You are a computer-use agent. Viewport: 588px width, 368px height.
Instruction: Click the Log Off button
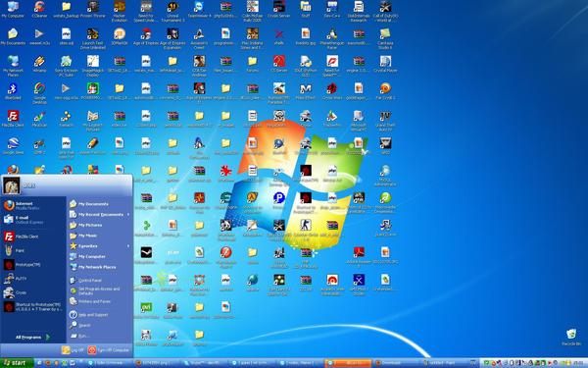point(73,350)
